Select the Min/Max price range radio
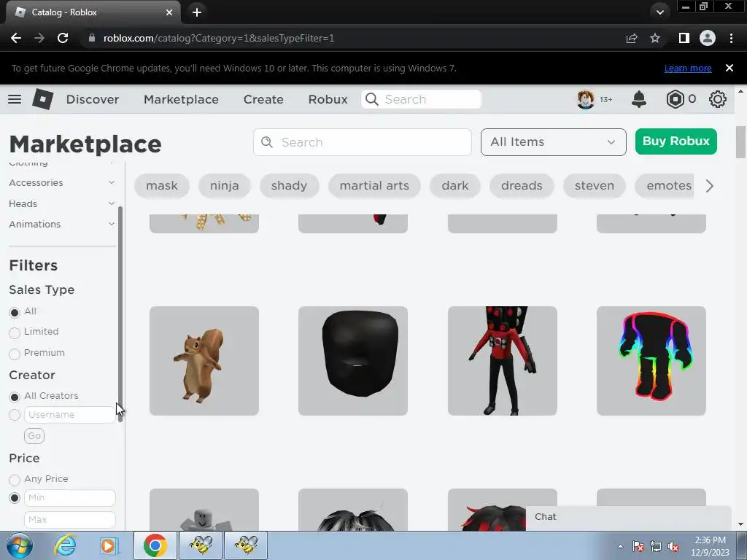This screenshot has width=747, height=560. pyautogui.click(x=15, y=498)
